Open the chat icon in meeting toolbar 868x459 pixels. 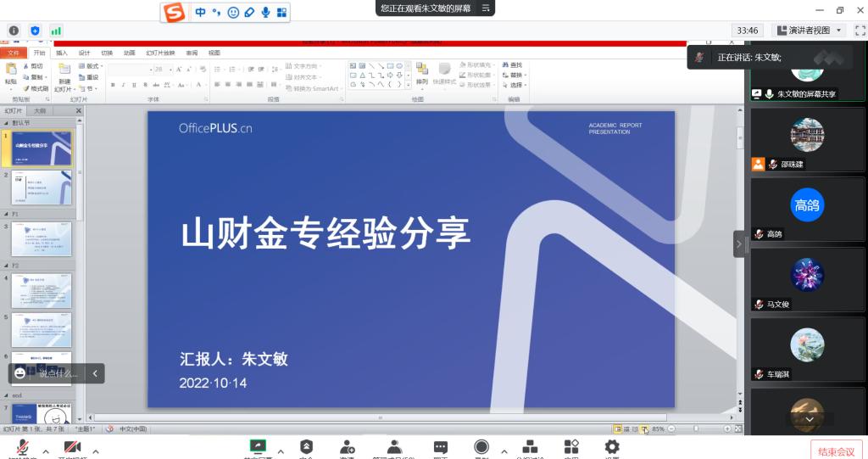441,447
